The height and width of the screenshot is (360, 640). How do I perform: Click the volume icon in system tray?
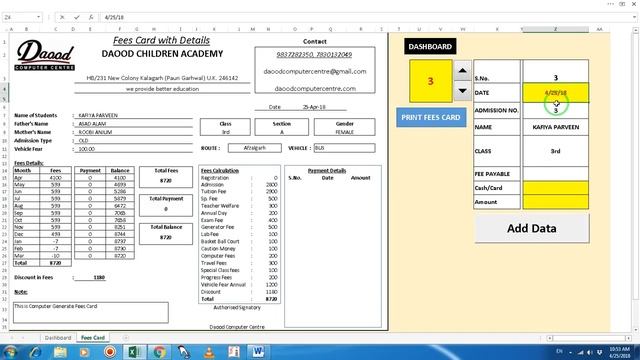coord(590,352)
